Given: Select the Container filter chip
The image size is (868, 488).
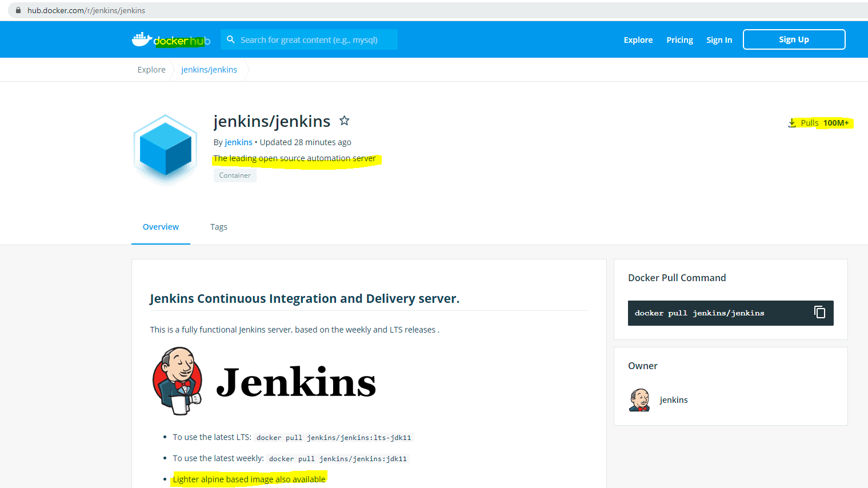Looking at the screenshot, I should click(x=234, y=175).
